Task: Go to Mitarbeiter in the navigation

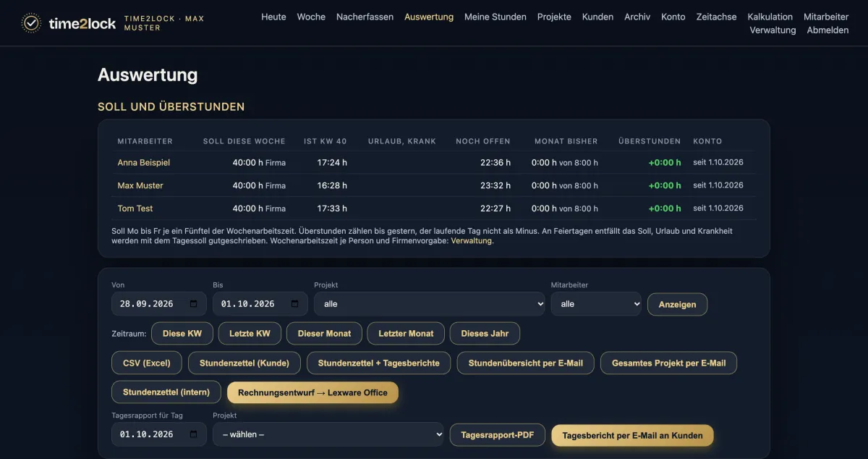Action: [826, 17]
